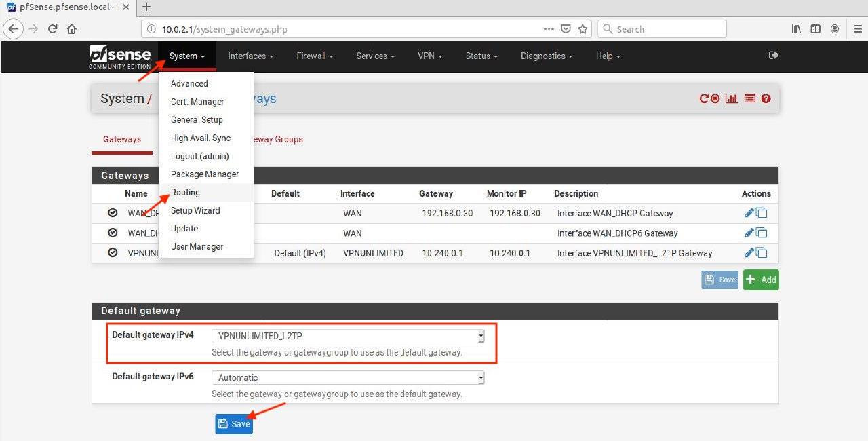Open the red status graph icon
This screenshot has width=868, height=441.
(731, 98)
